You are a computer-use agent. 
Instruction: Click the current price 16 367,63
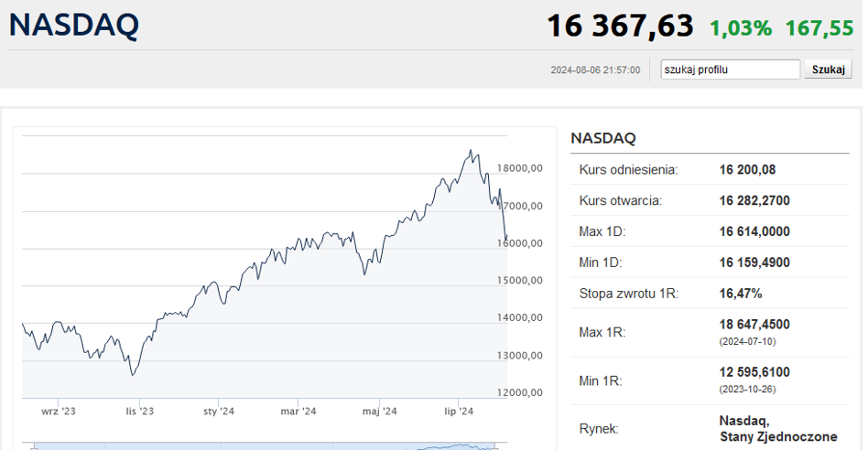click(x=620, y=27)
